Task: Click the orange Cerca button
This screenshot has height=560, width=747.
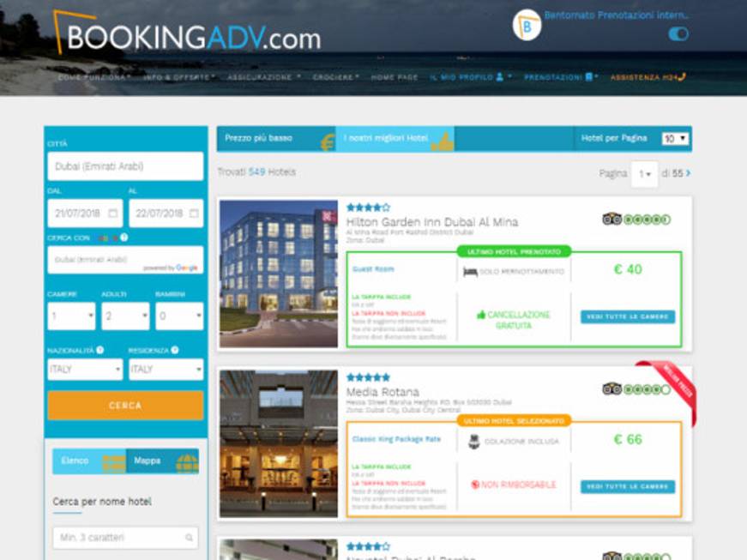Action: tap(125, 406)
